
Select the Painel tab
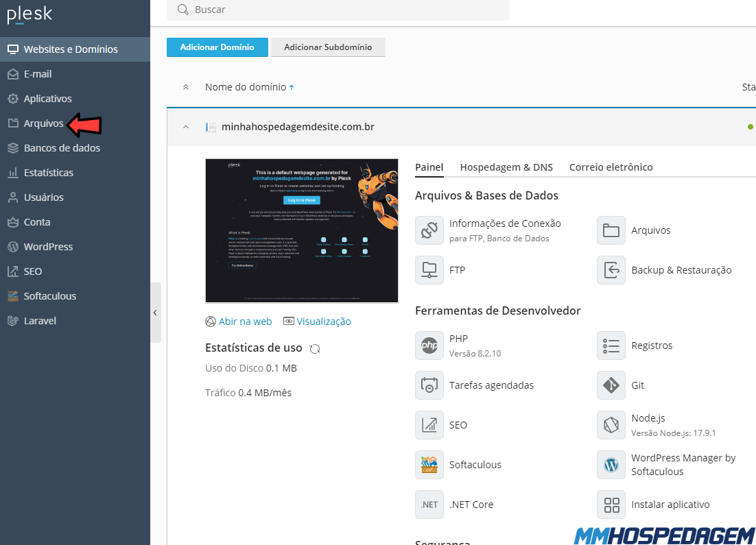[429, 167]
